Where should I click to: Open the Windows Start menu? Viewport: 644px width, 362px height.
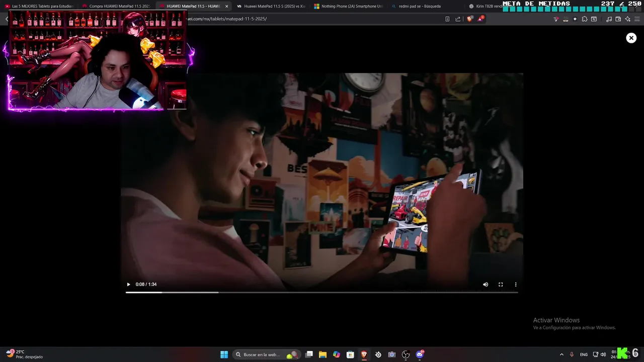pos(224,354)
